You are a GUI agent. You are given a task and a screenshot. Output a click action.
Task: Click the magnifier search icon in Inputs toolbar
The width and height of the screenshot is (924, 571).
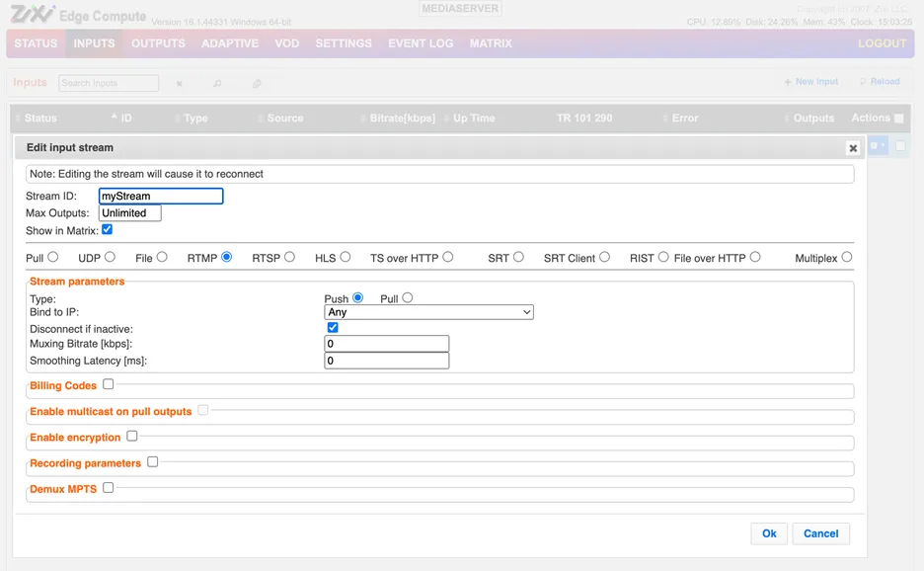click(217, 83)
